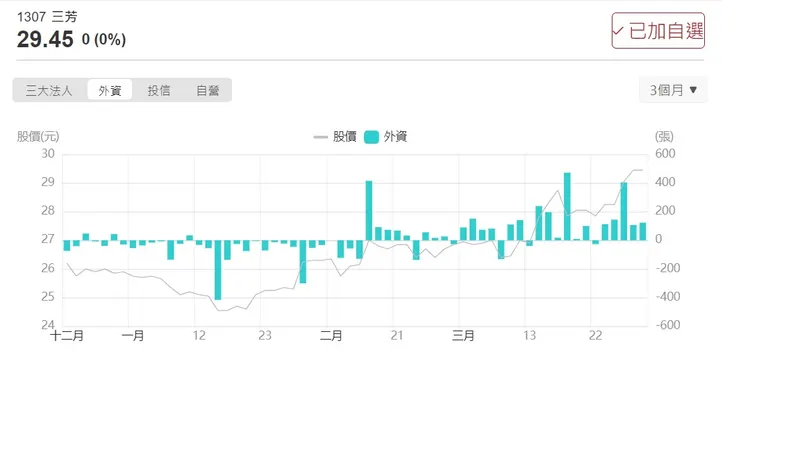Screen dimensions: 800x450
Task: Click the deepest negative bar near 12
Action: pos(218,269)
